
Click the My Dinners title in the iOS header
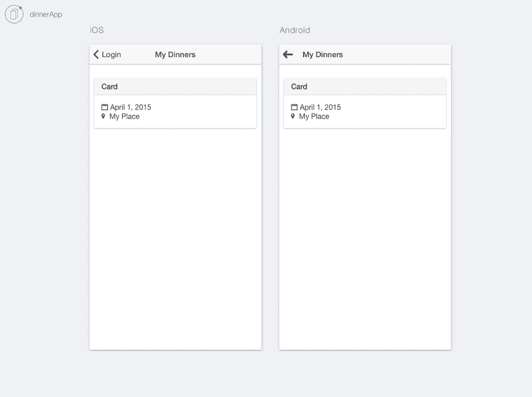[175, 54]
